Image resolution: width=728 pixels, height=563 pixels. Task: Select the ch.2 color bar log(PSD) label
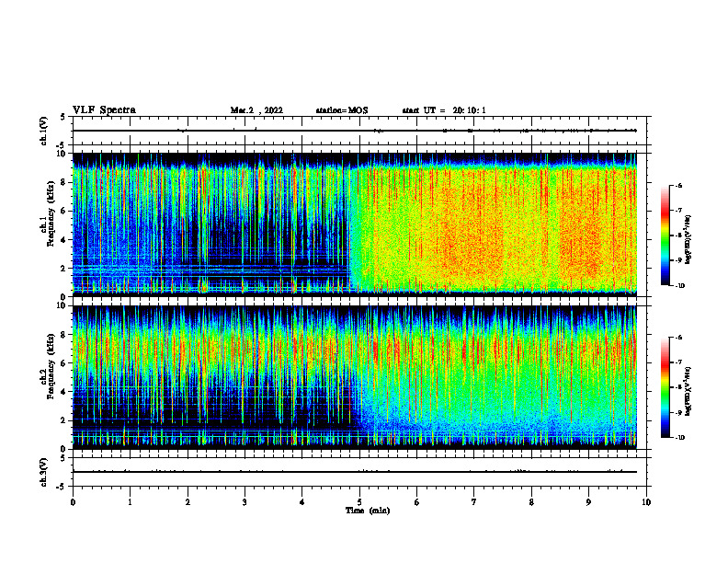pos(688,391)
